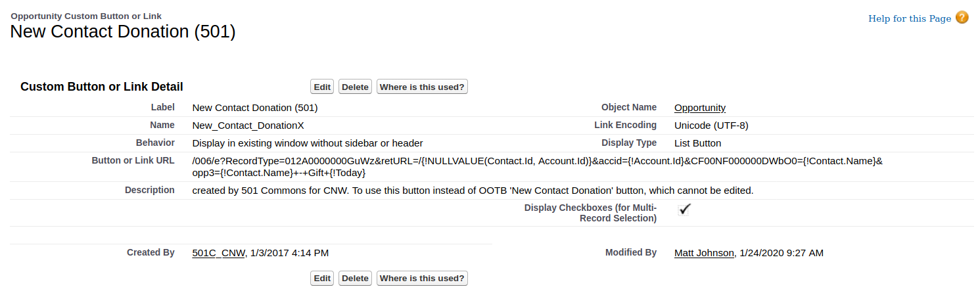Open the Help for this Page link
This screenshot has height=293, width=980.
coord(909,18)
